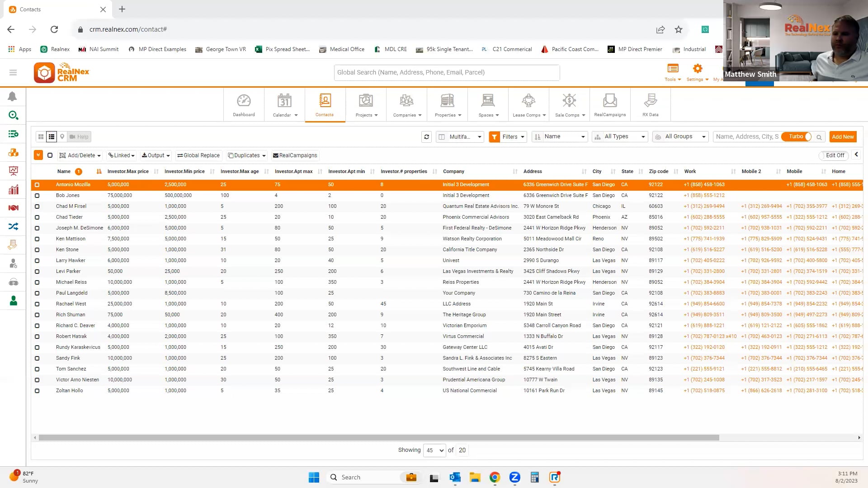Show contacts on the map pin view
The height and width of the screenshot is (488, 868).
point(62,136)
